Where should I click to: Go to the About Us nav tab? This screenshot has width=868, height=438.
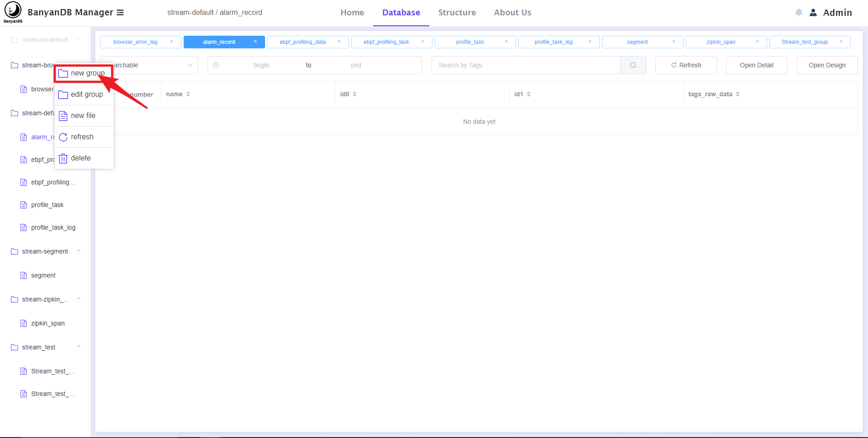pos(512,13)
